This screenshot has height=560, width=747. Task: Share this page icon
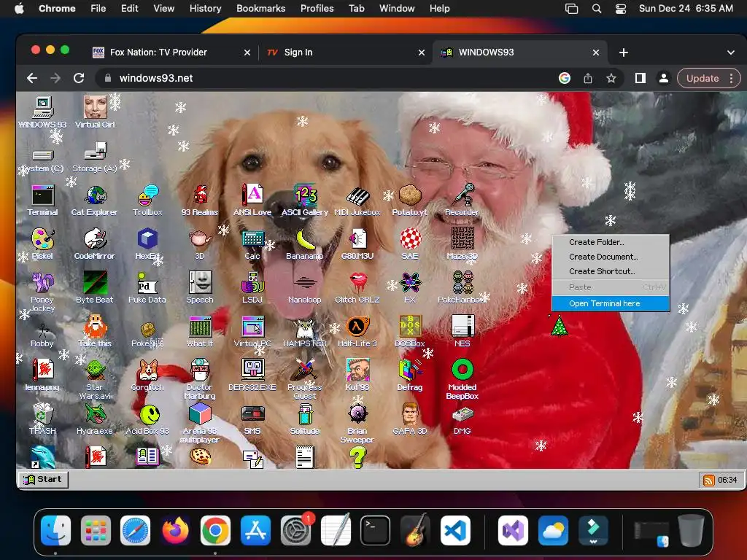click(x=588, y=79)
